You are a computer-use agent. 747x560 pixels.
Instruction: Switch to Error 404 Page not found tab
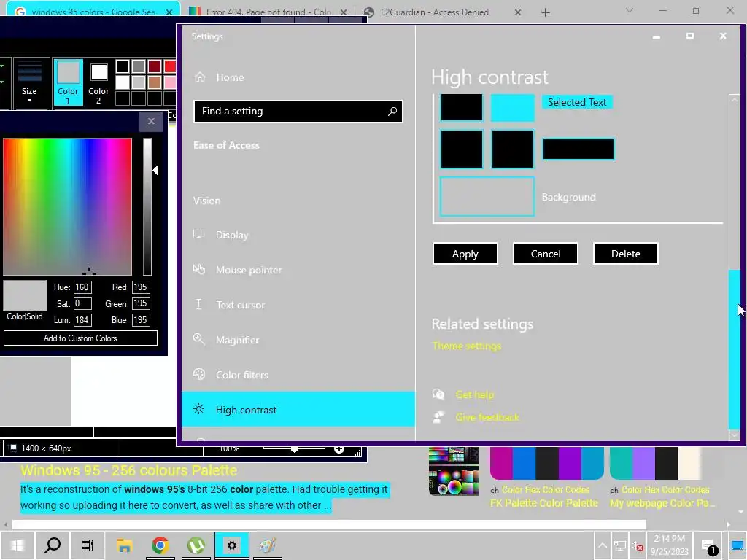(x=268, y=12)
